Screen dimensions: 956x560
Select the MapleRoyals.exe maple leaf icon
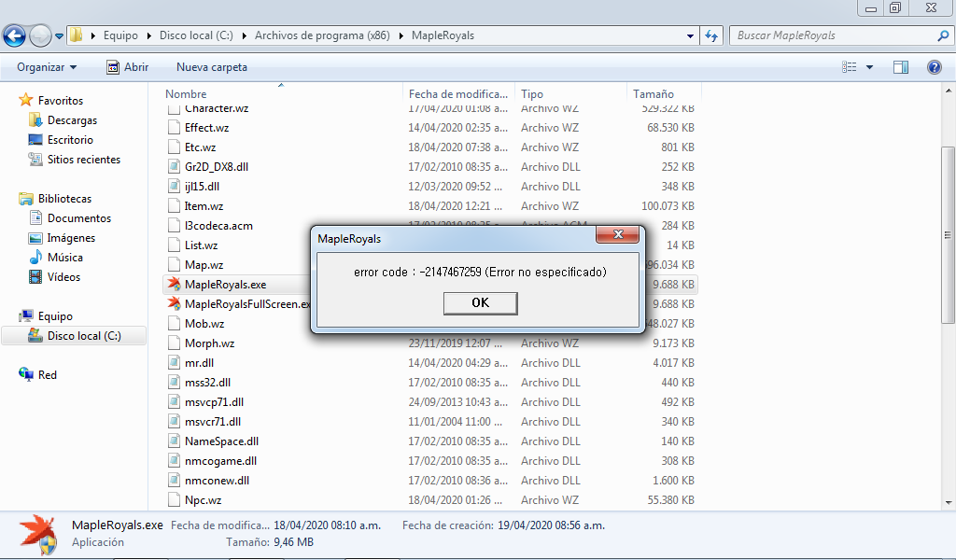[174, 285]
